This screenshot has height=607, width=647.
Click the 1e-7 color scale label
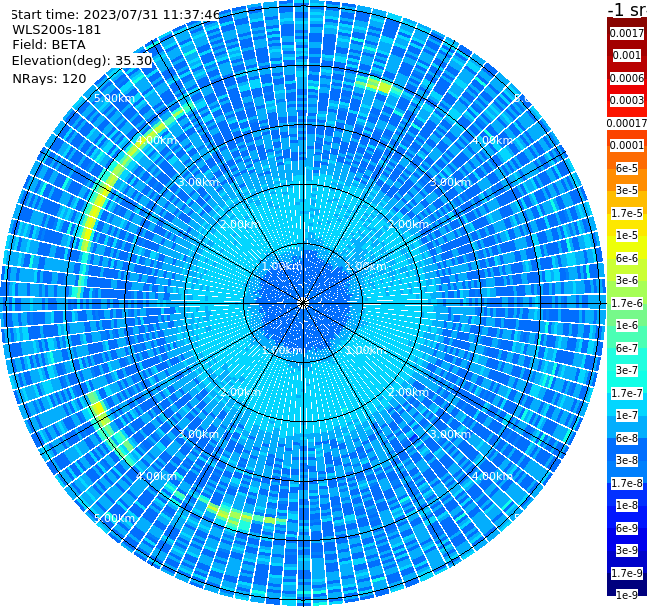click(627, 416)
